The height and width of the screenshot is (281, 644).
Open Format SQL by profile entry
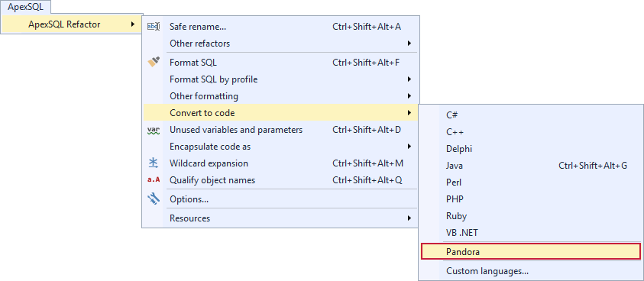click(x=280, y=79)
